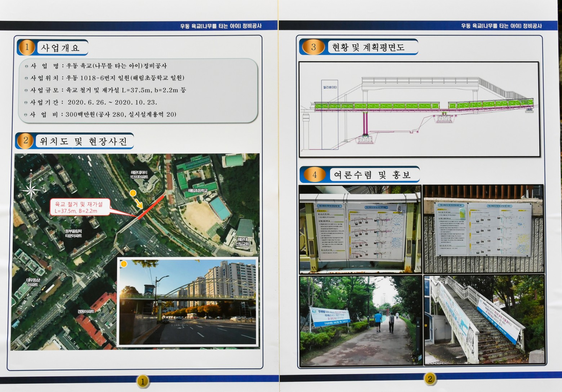
Task: Select page number 2 circle at the bottom
Action: click(429, 378)
